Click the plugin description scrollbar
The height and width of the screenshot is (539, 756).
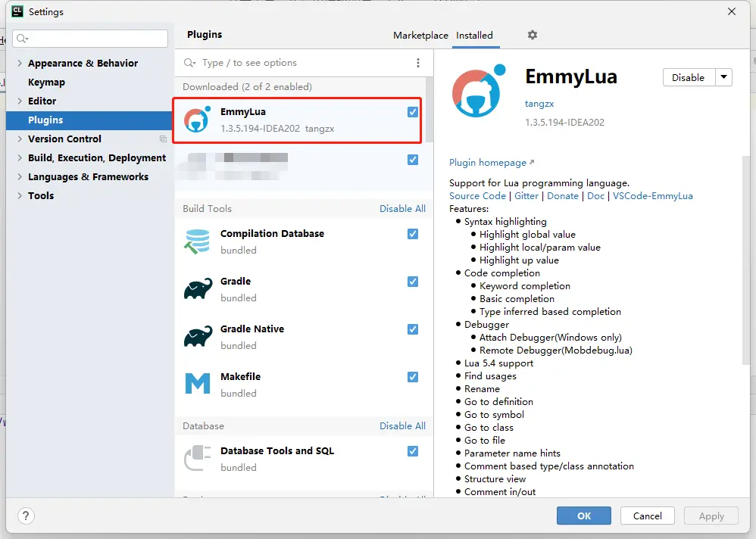pos(746,260)
